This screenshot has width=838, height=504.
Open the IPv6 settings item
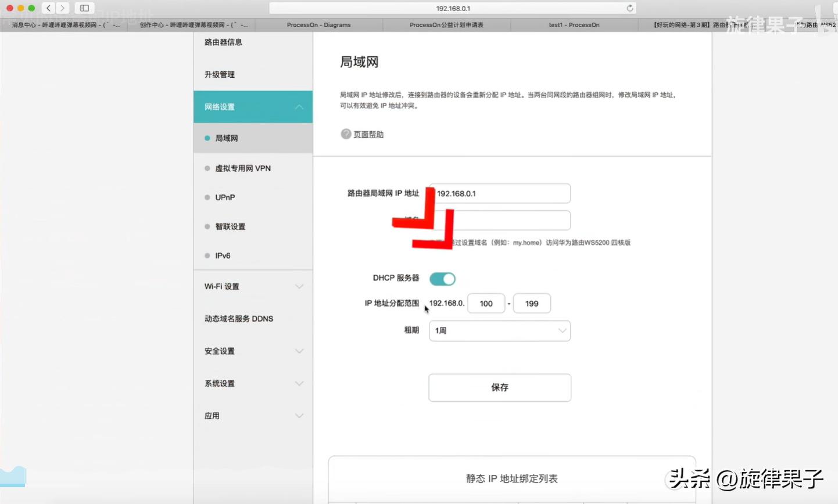(223, 255)
